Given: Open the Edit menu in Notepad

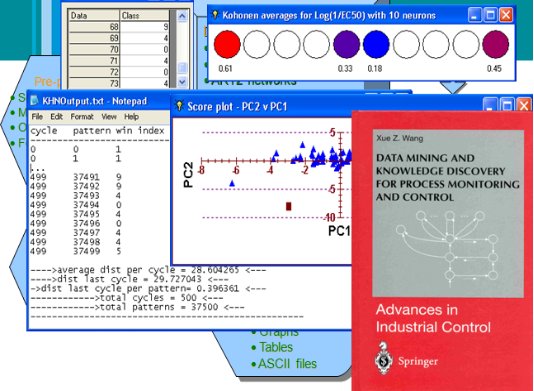Looking at the screenshot, I should (56, 117).
